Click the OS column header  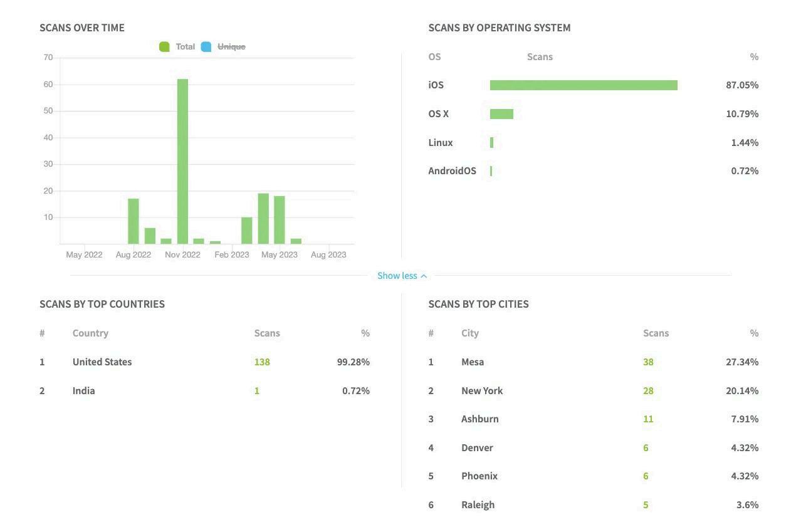pos(434,57)
